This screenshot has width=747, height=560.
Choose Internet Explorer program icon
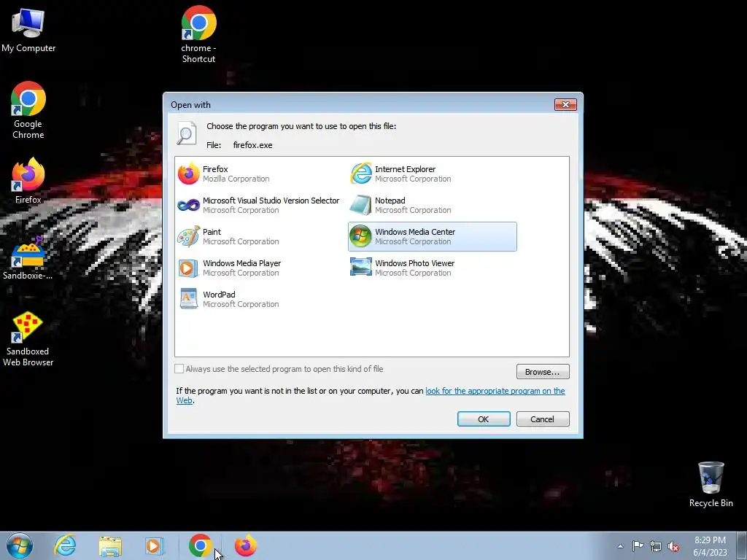pyautogui.click(x=360, y=174)
